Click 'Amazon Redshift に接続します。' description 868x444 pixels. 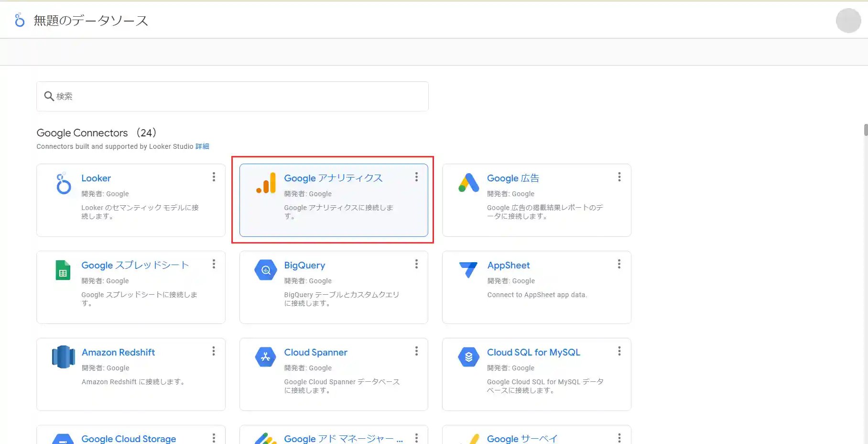pos(133,382)
